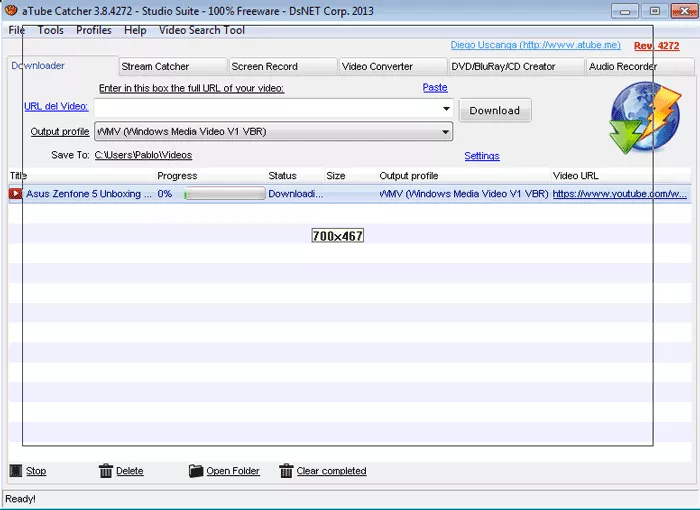
Task: Click the Video URL column header
Action: pyautogui.click(x=621, y=176)
